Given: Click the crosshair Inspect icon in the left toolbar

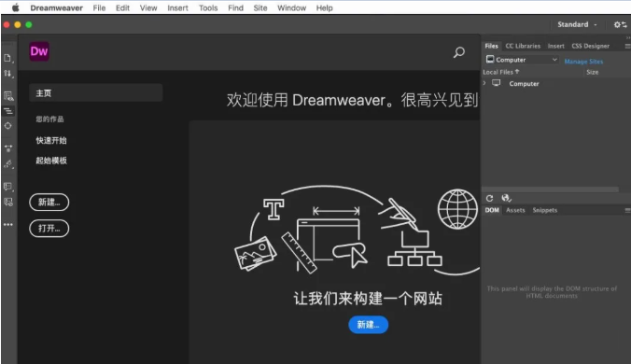Looking at the screenshot, I should (8, 125).
